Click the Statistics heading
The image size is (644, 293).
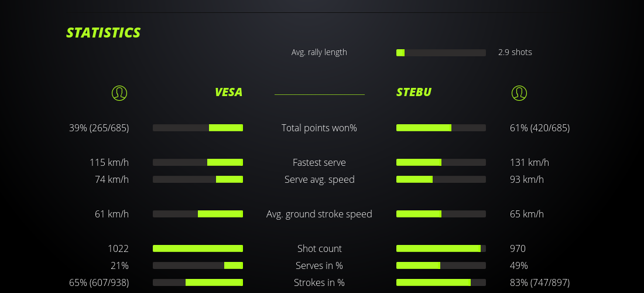pyautogui.click(x=104, y=33)
